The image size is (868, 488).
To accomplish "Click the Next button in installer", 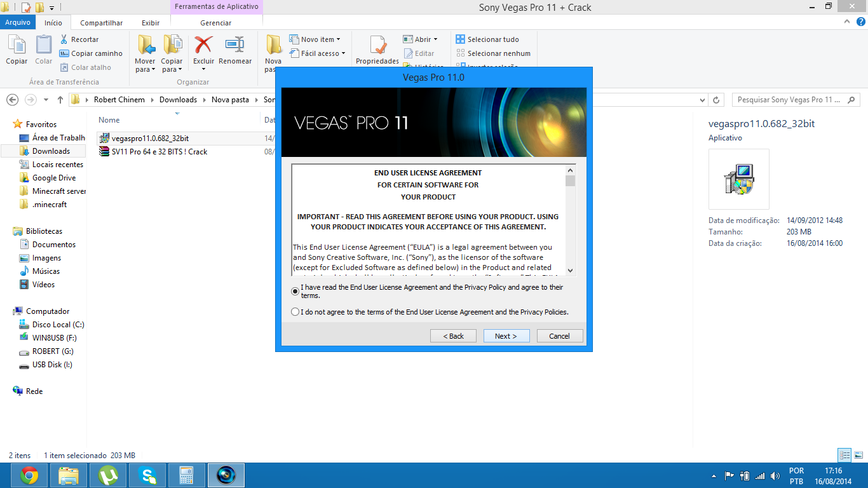I will click(506, 336).
